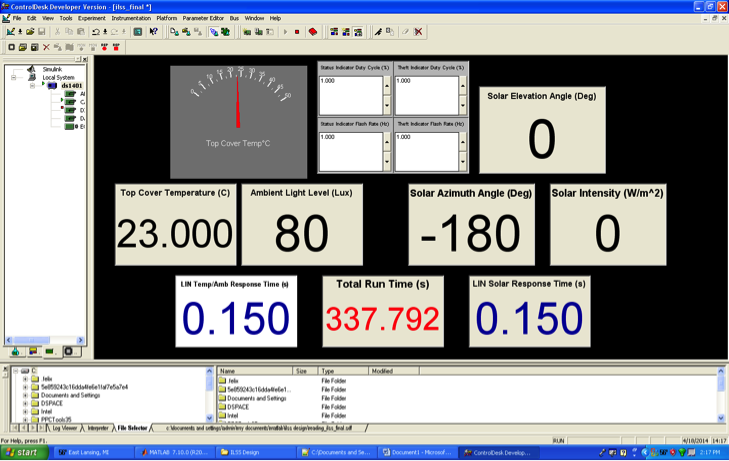The image size is (729, 461).
Task: Click the green board tab below navigator
Action: pos(50,352)
